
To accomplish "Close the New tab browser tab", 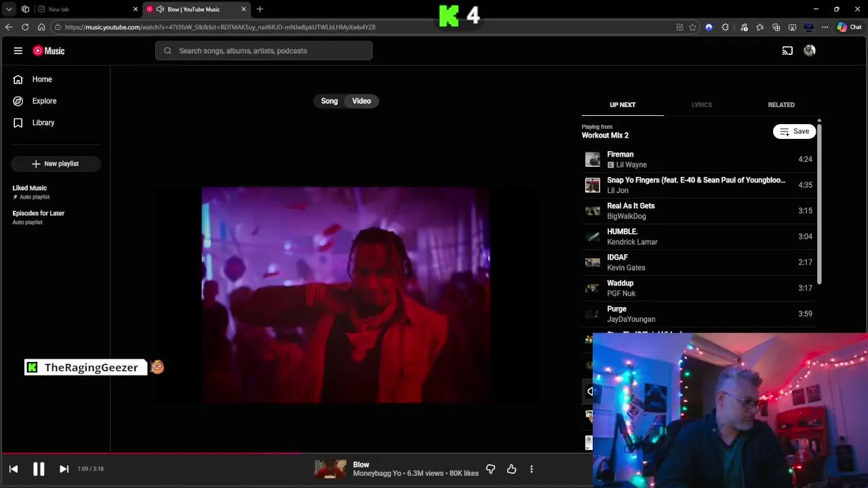I will pyautogui.click(x=135, y=9).
